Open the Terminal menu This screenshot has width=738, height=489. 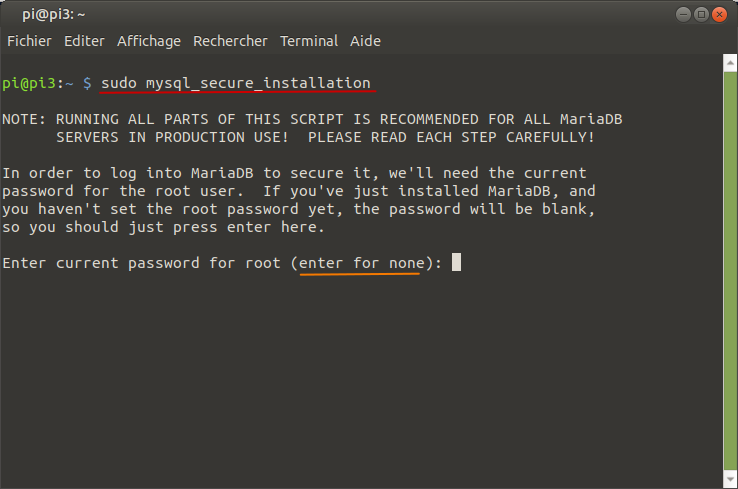pyautogui.click(x=309, y=41)
